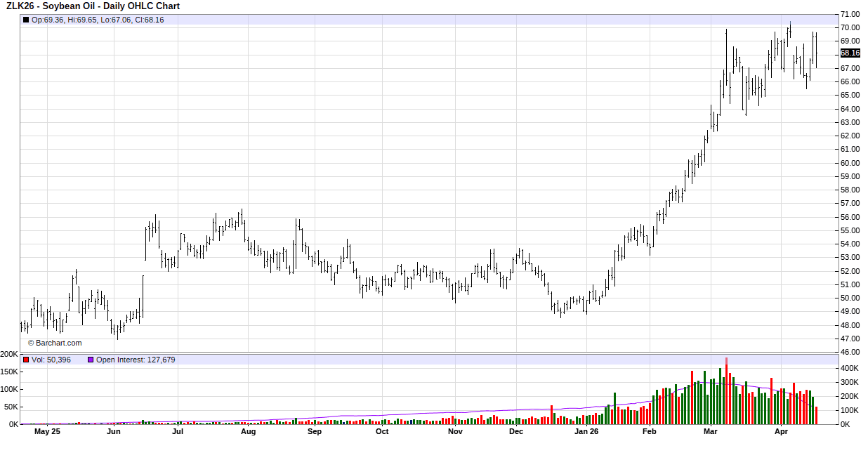Click the ZLK26 Soybean Oil chart title
Viewport: 868px width, 453px height.
coord(93,6)
